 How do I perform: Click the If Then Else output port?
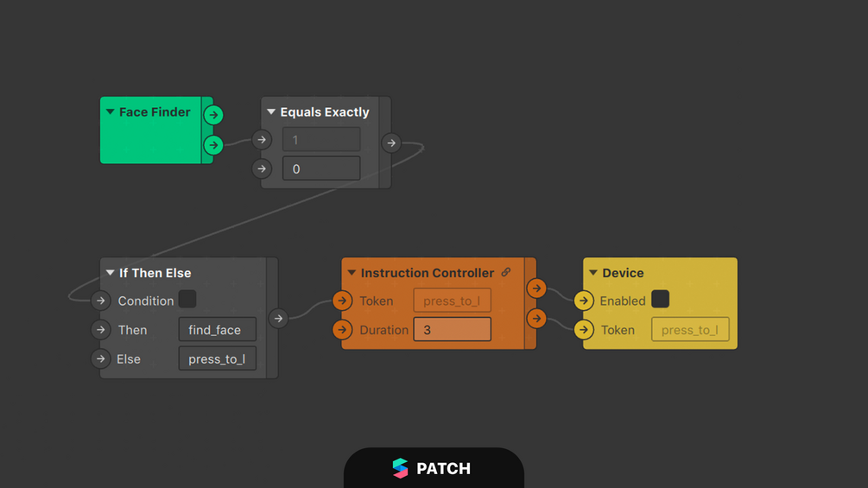click(x=278, y=318)
